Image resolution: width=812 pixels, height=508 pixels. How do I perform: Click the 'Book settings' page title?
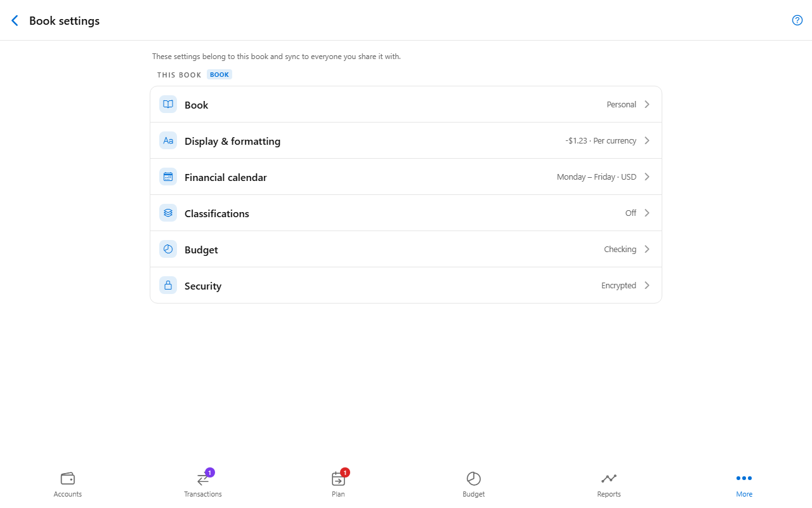coord(64,21)
